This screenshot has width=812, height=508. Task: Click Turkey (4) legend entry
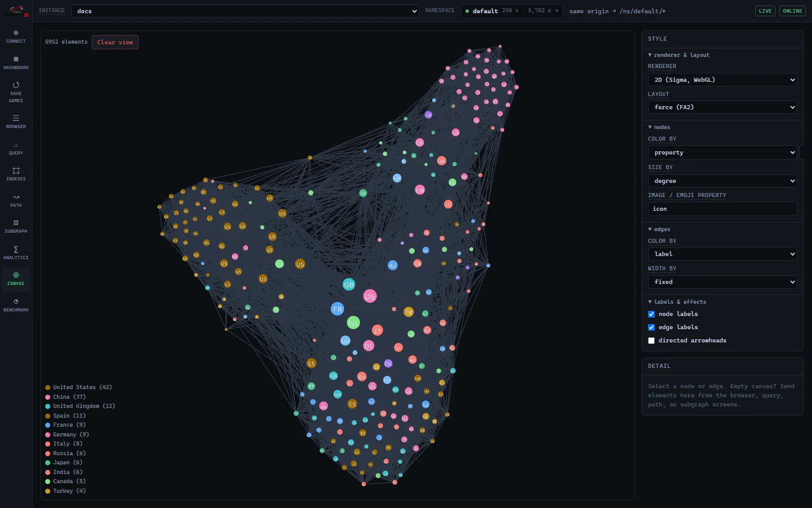pyautogui.click(x=65, y=491)
